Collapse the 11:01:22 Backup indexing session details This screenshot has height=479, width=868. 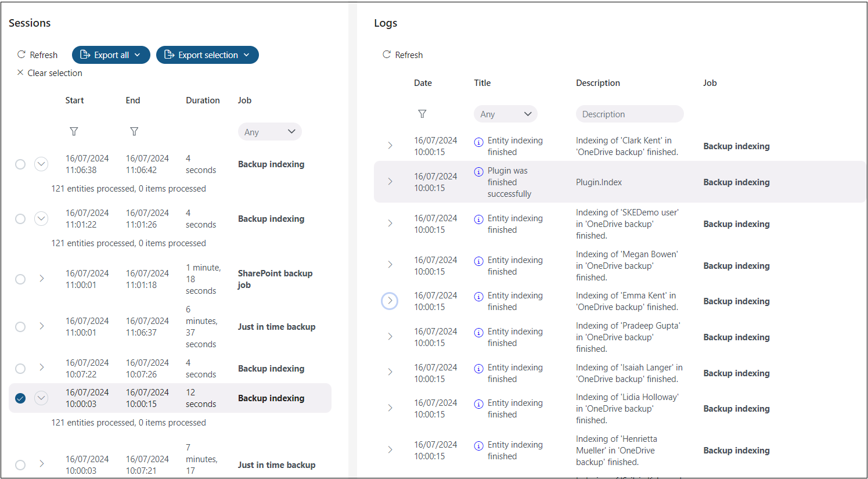[x=41, y=219]
